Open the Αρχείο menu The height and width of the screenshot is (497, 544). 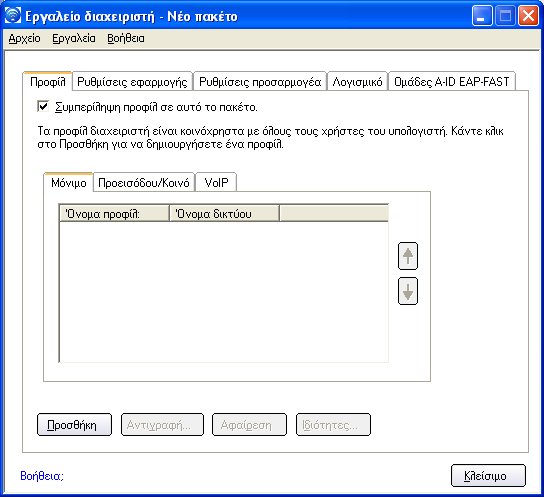point(24,38)
